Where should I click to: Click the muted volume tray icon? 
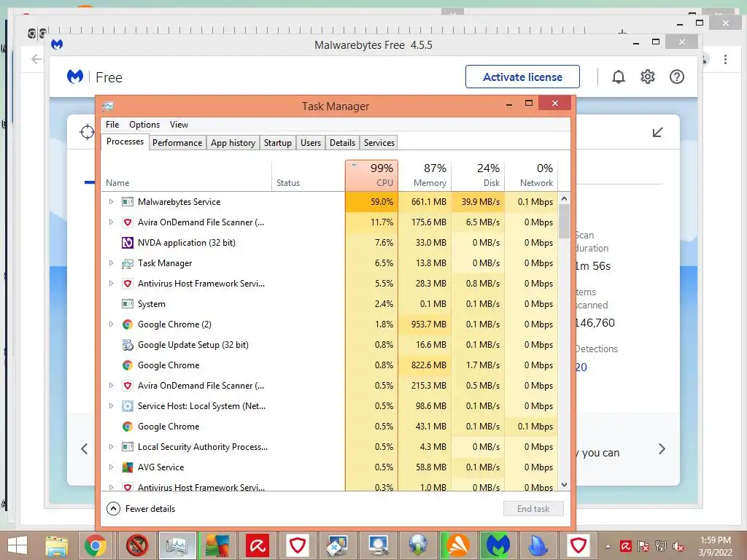[x=678, y=546]
